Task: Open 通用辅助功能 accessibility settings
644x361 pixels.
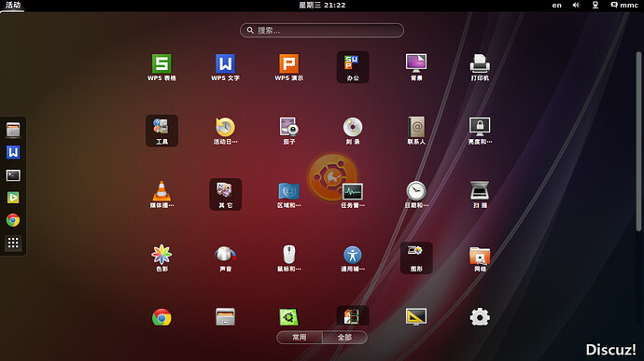Action: click(x=353, y=258)
